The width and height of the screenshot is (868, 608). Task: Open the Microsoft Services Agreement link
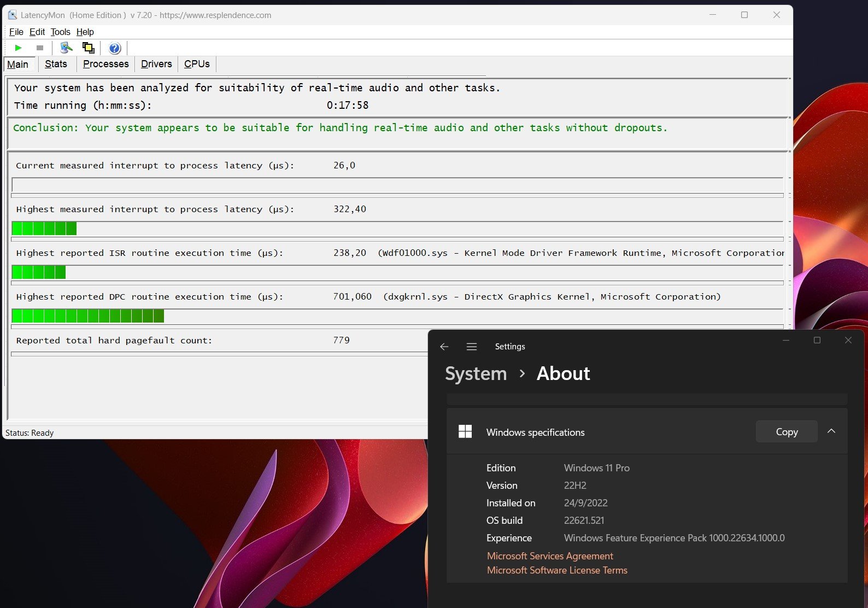coord(550,556)
